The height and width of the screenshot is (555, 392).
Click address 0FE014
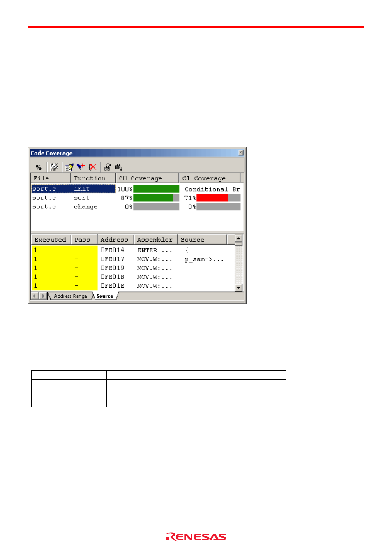click(x=112, y=250)
